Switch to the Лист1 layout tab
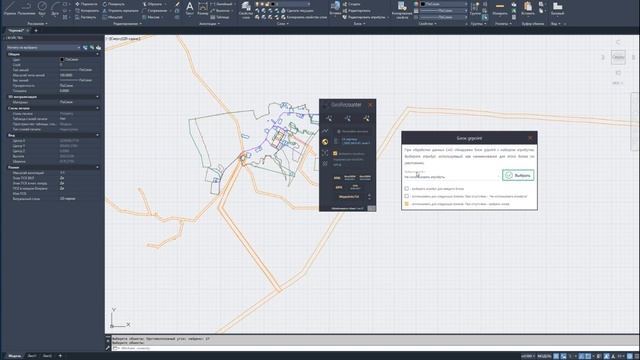The height and width of the screenshot is (360, 640). pyautogui.click(x=31, y=356)
